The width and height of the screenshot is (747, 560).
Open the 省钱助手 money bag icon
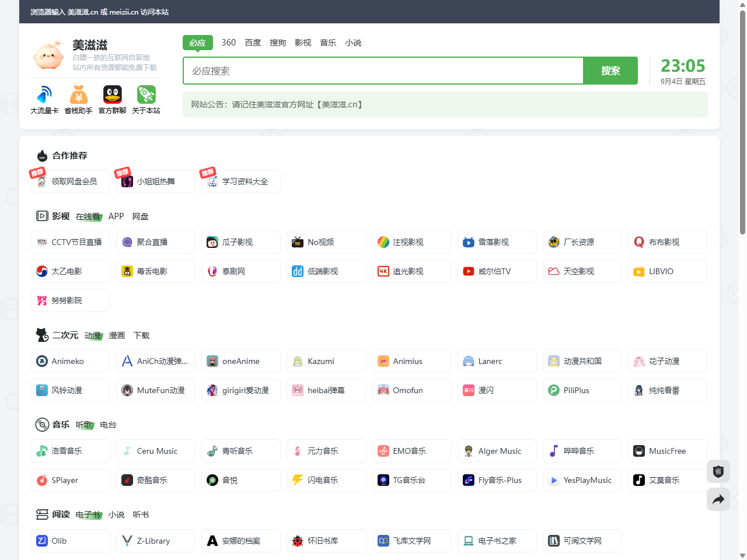[78, 94]
